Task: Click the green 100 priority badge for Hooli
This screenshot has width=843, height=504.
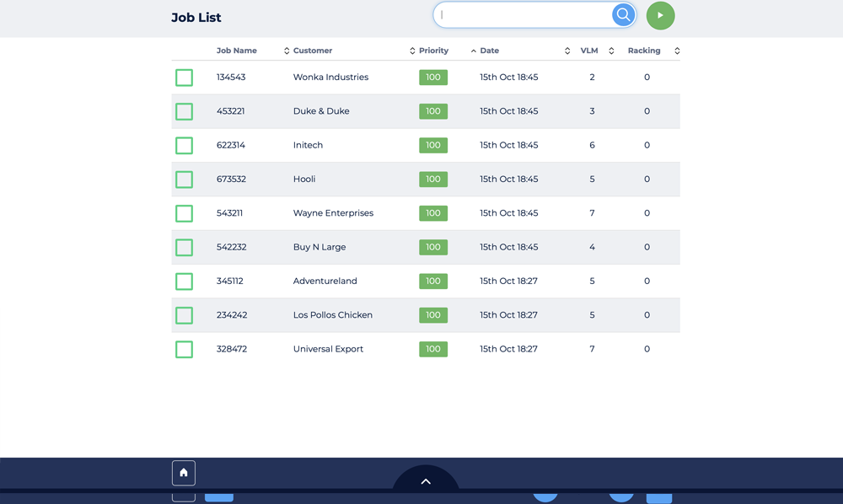Action: point(433,180)
